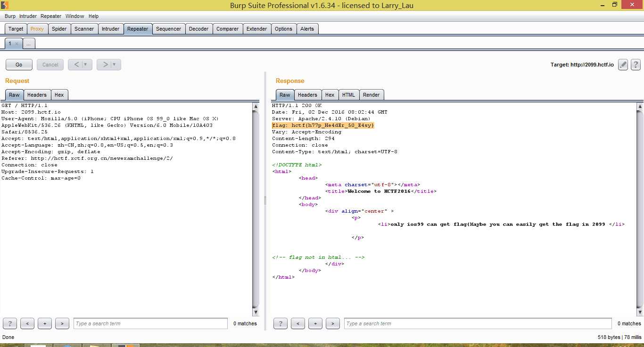Viewport: 644px width, 347px height.
Task: Click the Burp Suite title bar logo
Action: 4,5
